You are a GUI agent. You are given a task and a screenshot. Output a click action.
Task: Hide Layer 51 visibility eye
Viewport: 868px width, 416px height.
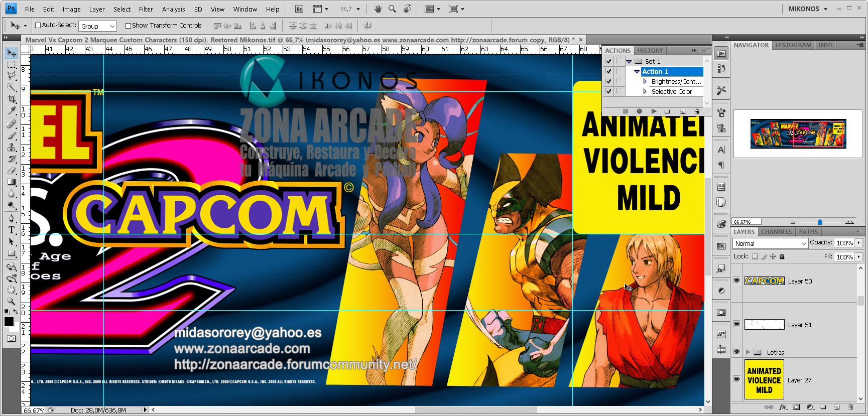click(x=736, y=324)
